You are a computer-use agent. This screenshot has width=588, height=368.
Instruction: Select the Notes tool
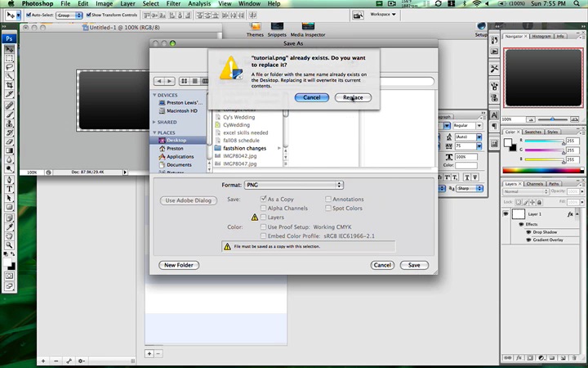pyautogui.click(x=9, y=218)
